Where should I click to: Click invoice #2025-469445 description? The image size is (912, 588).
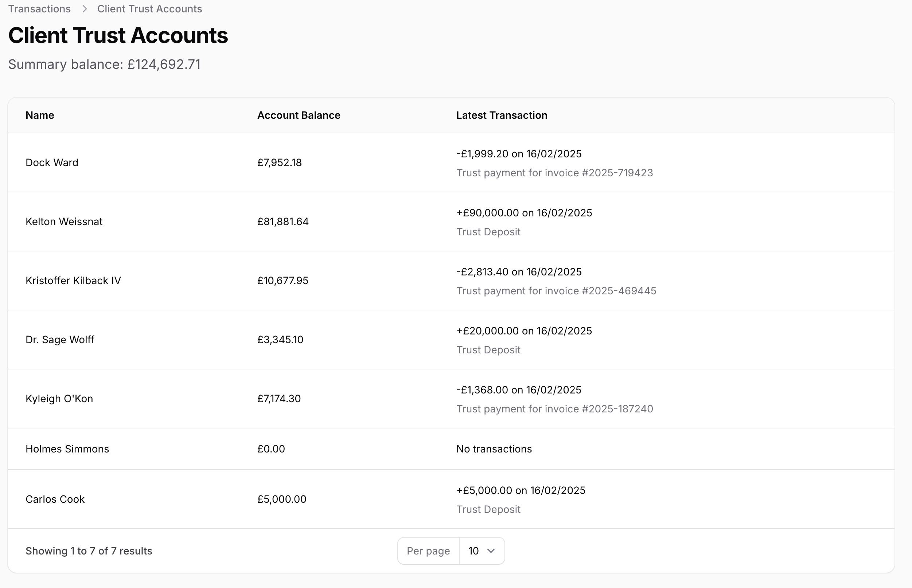click(x=556, y=291)
